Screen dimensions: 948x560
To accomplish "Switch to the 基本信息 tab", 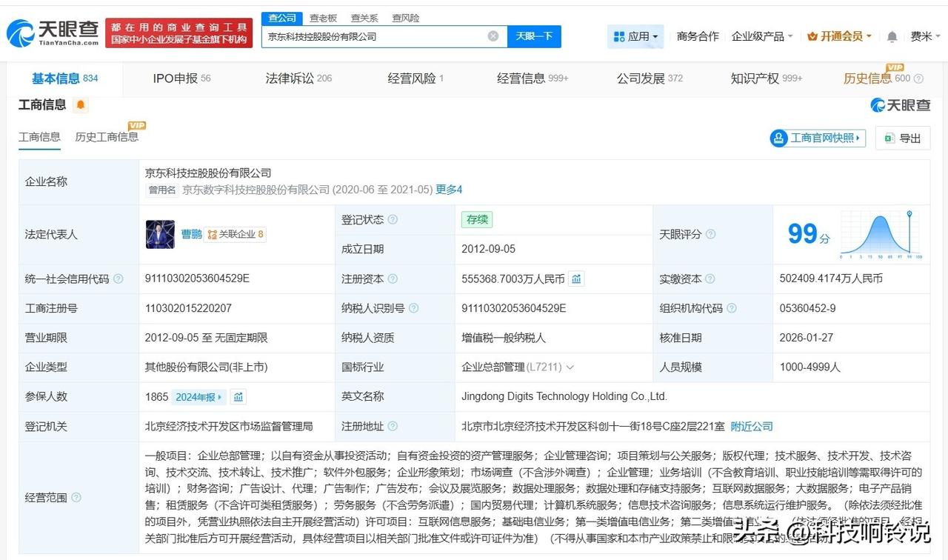I will (x=64, y=79).
